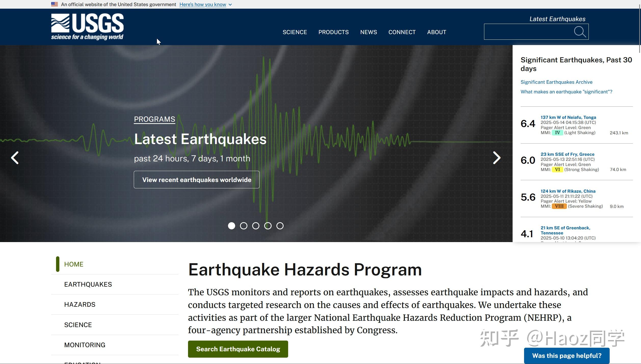
Task: Click the MMI VI intensity badge
Action: [x=557, y=170]
